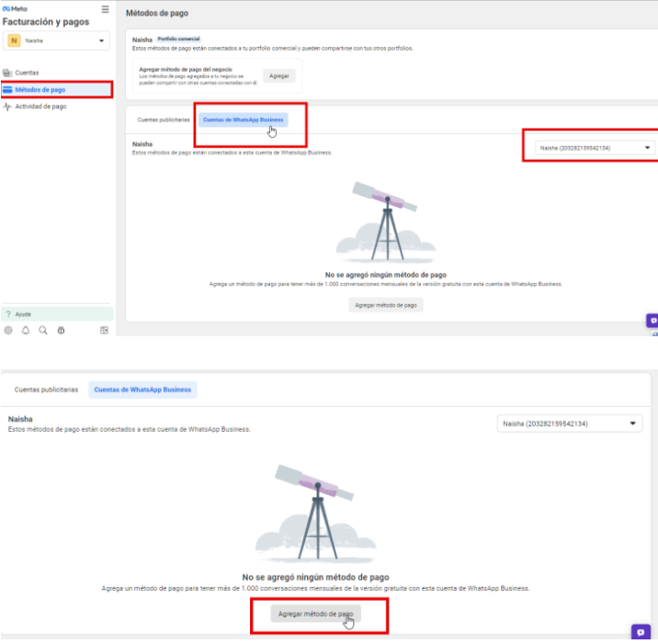The width and height of the screenshot is (658, 644).
Task: Select Cuentas de WhatsApp Business tab in upper panel
Action: [243, 120]
